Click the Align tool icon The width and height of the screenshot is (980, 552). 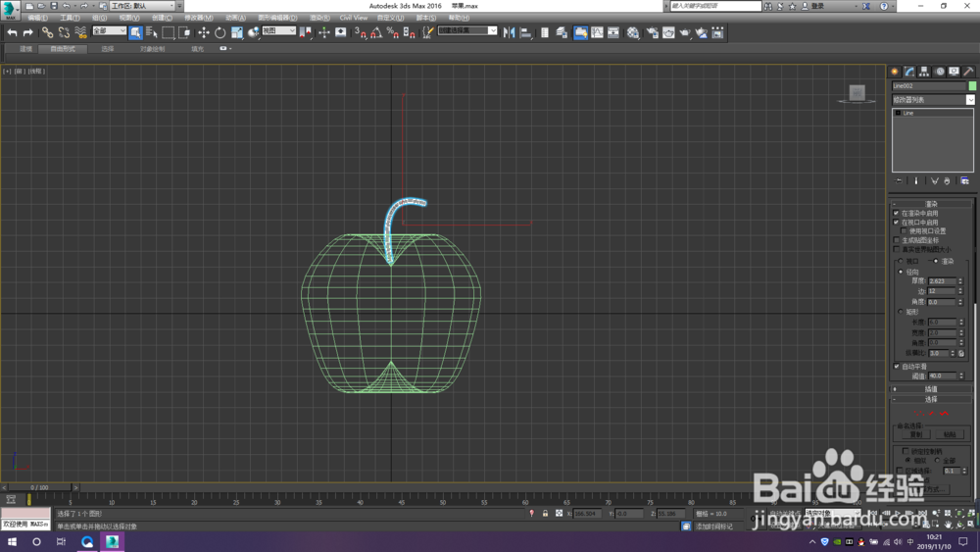(525, 32)
